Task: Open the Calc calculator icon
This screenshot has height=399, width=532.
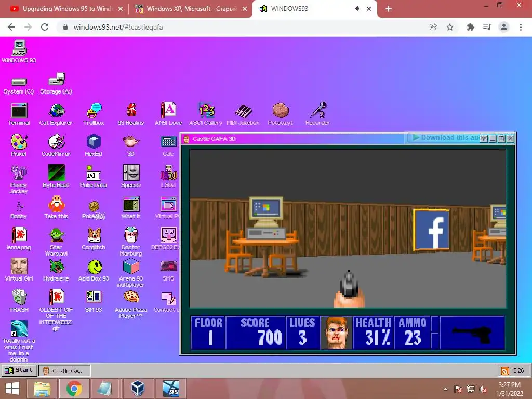Action: pos(168,145)
